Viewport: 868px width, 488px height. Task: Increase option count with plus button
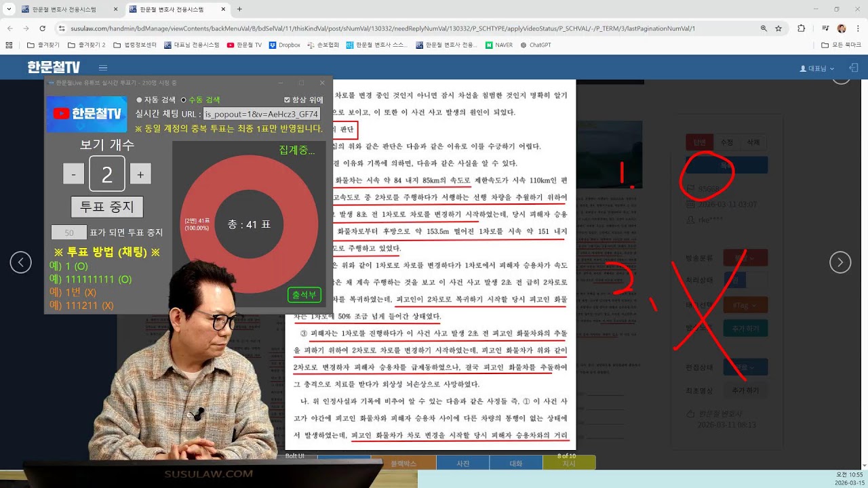[x=140, y=174]
